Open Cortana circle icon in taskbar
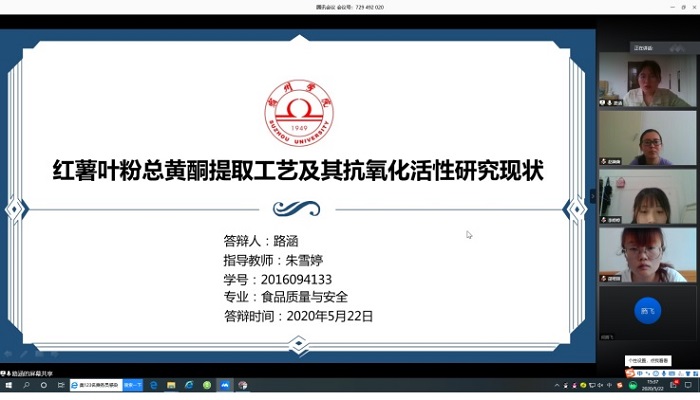 click(44, 385)
